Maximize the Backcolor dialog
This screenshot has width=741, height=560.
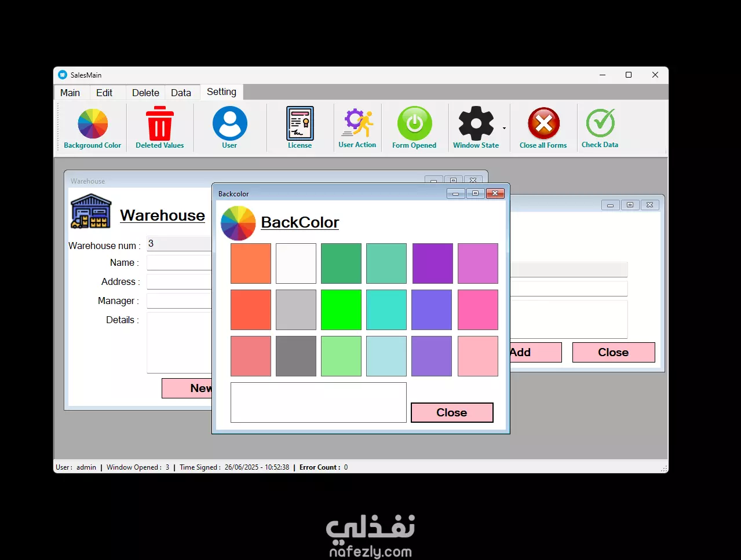[476, 193]
